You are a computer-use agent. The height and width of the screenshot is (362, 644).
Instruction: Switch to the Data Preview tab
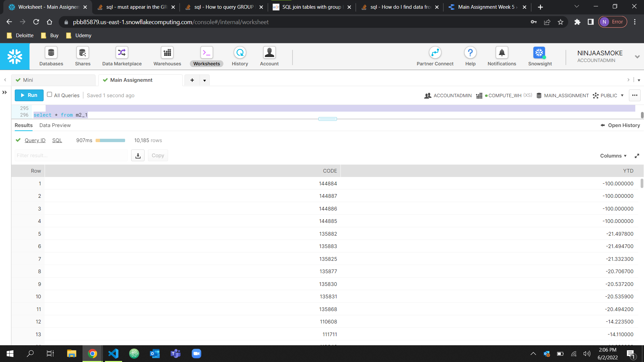click(55, 125)
